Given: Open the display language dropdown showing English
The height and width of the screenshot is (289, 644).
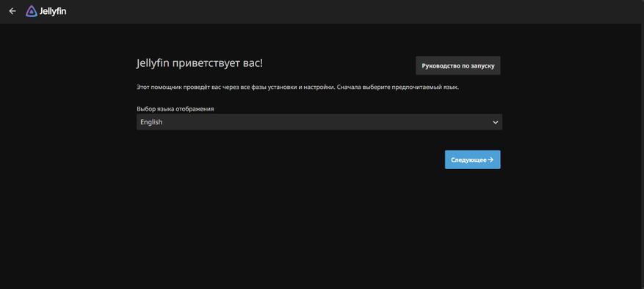Looking at the screenshot, I should click(319, 122).
